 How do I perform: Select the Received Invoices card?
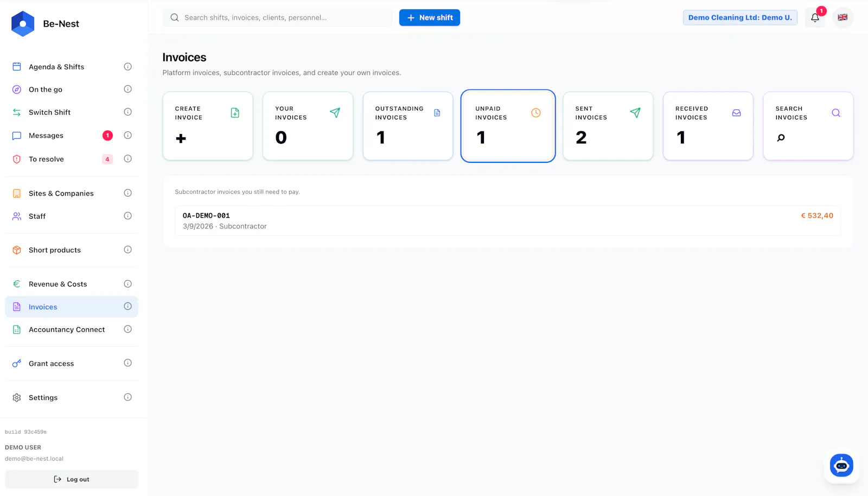708,126
